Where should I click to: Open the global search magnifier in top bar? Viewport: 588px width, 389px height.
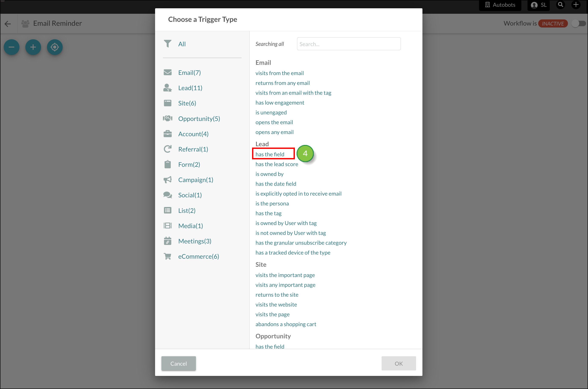pyautogui.click(x=560, y=5)
